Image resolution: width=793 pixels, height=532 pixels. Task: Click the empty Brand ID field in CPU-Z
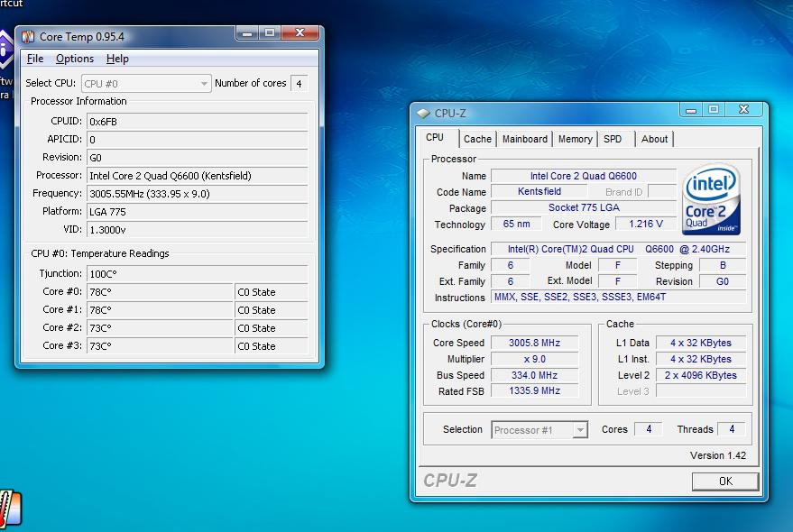point(662,192)
